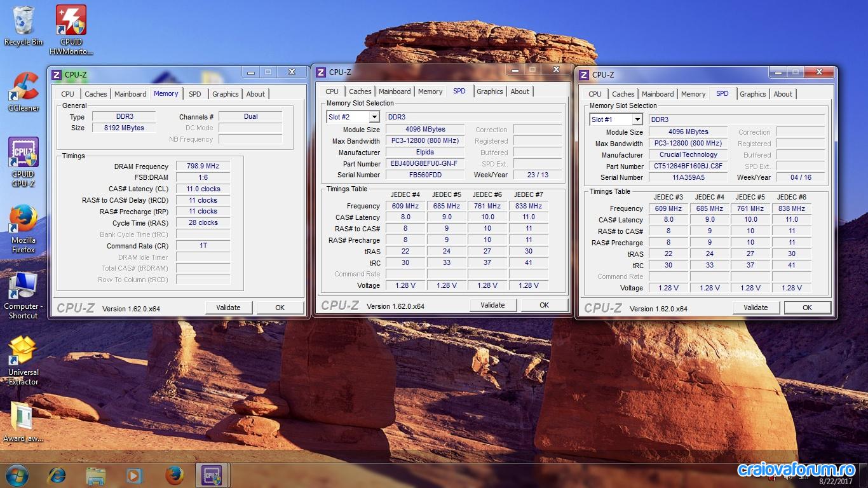Open Graphics tab in Memory window

point(226,94)
